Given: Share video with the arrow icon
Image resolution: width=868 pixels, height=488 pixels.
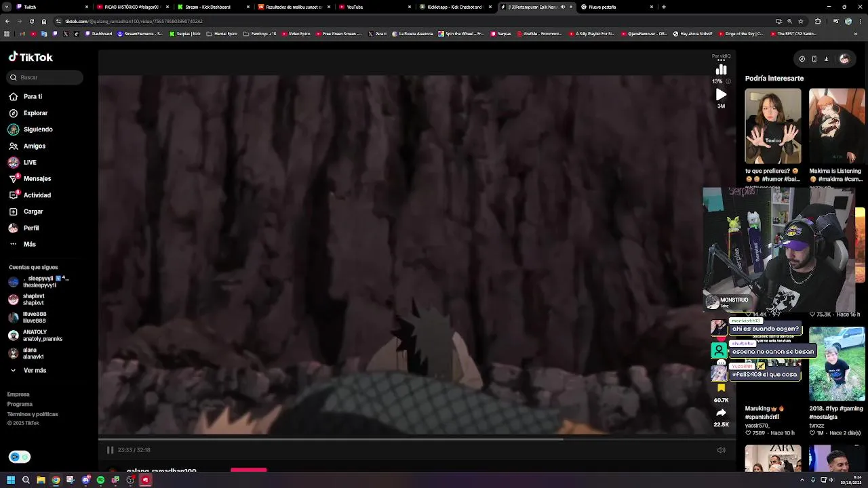Looking at the screenshot, I should pyautogui.click(x=721, y=413).
